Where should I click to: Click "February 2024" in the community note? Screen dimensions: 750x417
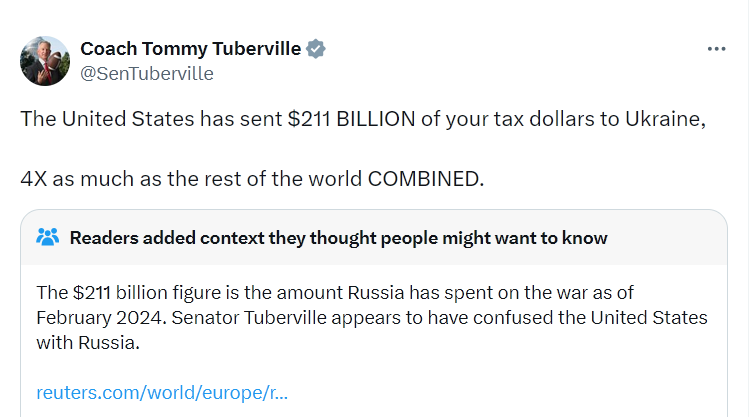click(98, 316)
